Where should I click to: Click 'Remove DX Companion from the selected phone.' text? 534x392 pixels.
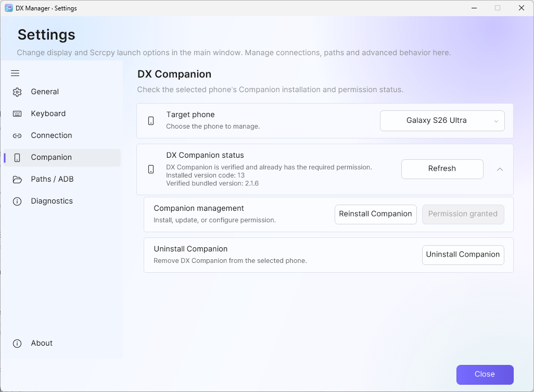[x=230, y=261]
